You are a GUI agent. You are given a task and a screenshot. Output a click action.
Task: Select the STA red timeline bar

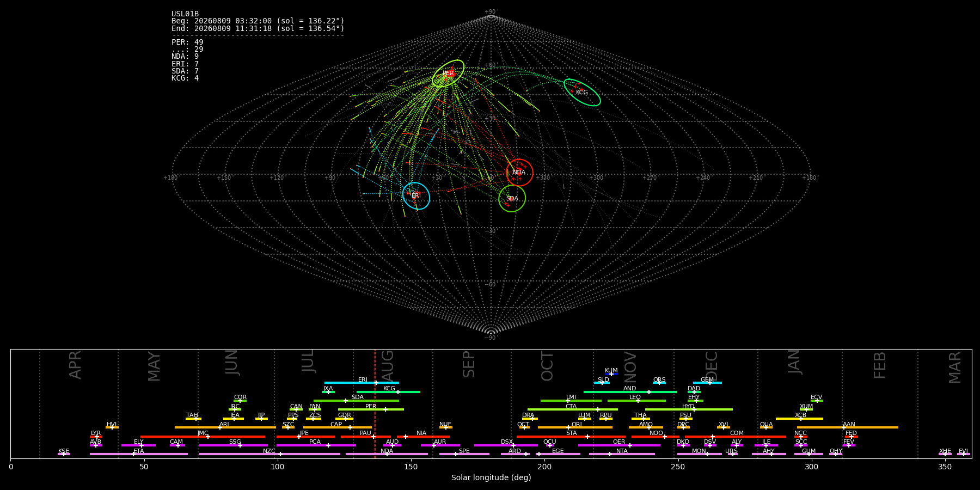coord(571,436)
